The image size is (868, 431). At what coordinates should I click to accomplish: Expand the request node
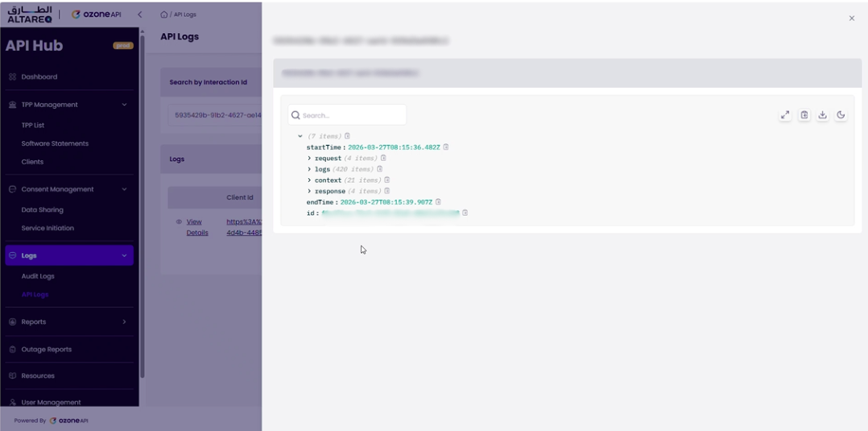coord(309,159)
